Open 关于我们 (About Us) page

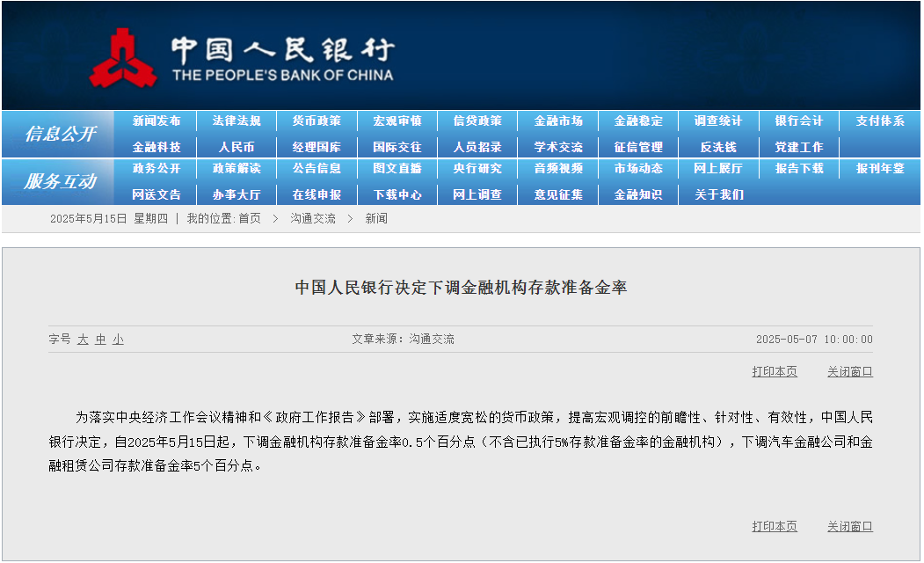click(717, 194)
